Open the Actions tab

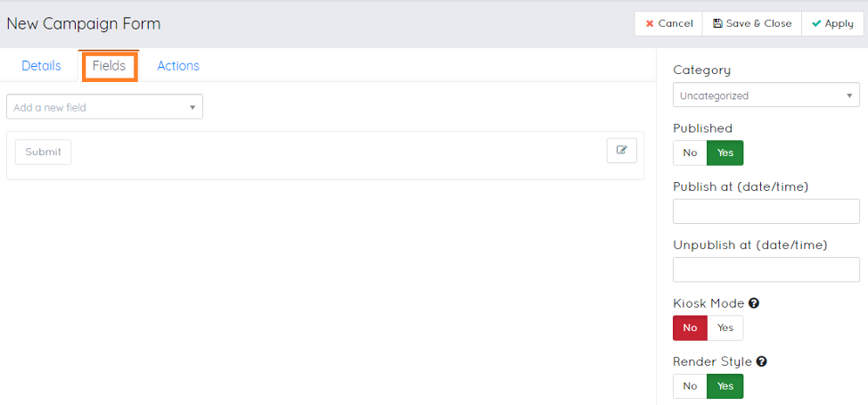pyautogui.click(x=178, y=66)
